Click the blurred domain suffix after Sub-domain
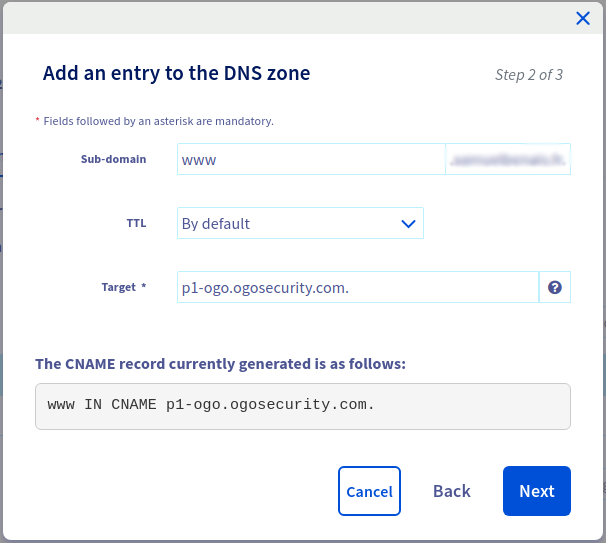The height and width of the screenshot is (543, 606). tap(507, 160)
